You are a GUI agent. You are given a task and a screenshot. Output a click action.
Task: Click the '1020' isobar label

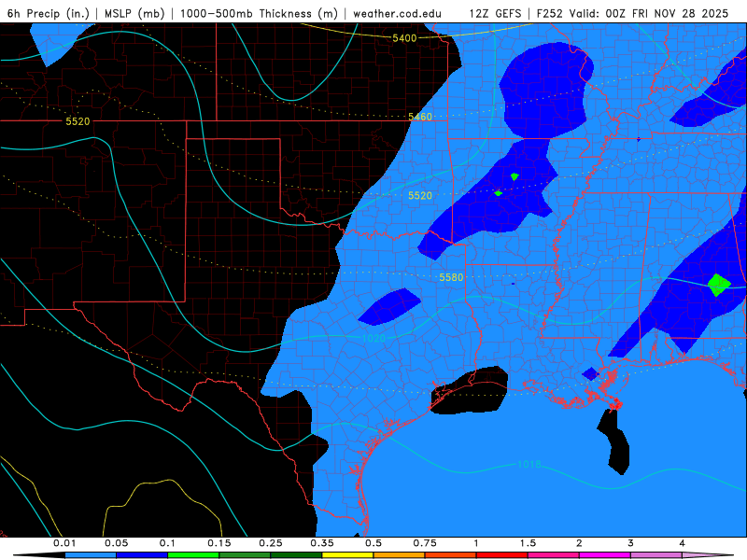pyautogui.click(x=373, y=338)
